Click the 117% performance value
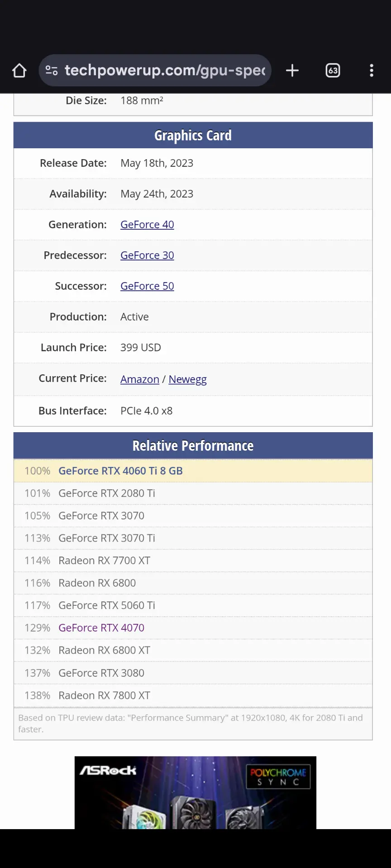 (37, 605)
